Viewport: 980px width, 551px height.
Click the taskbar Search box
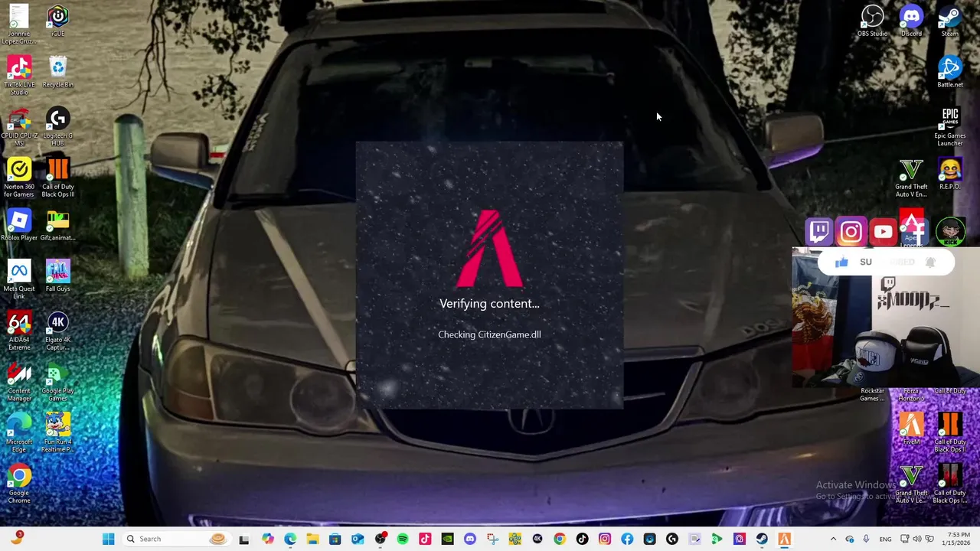(x=177, y=539)
